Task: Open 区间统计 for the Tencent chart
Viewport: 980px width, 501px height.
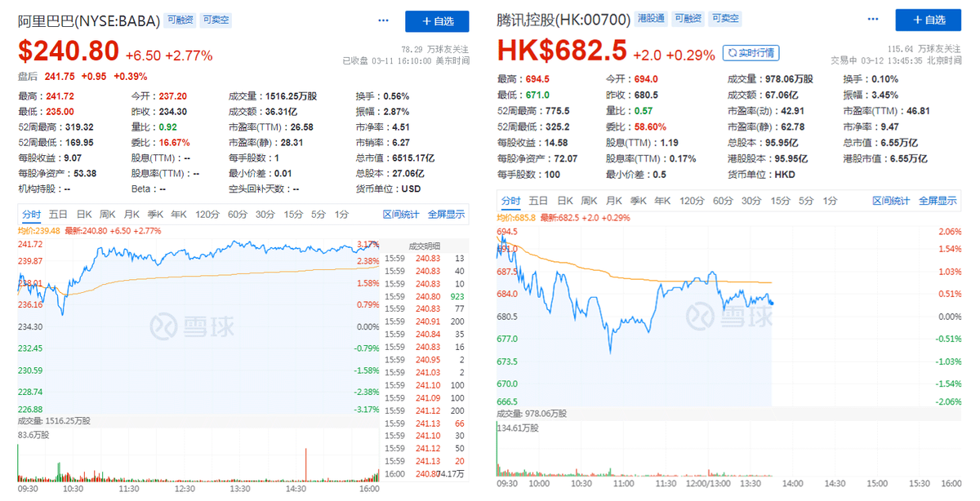Action: [x=891, y=201]
